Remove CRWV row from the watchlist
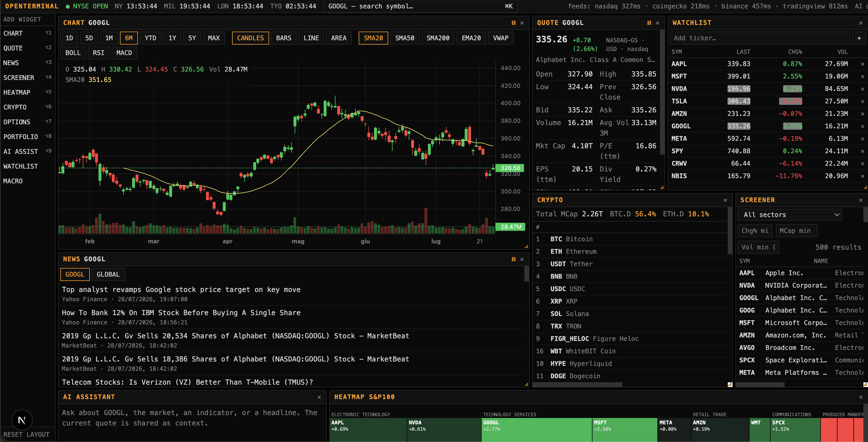868x442 pixels. 862,164
